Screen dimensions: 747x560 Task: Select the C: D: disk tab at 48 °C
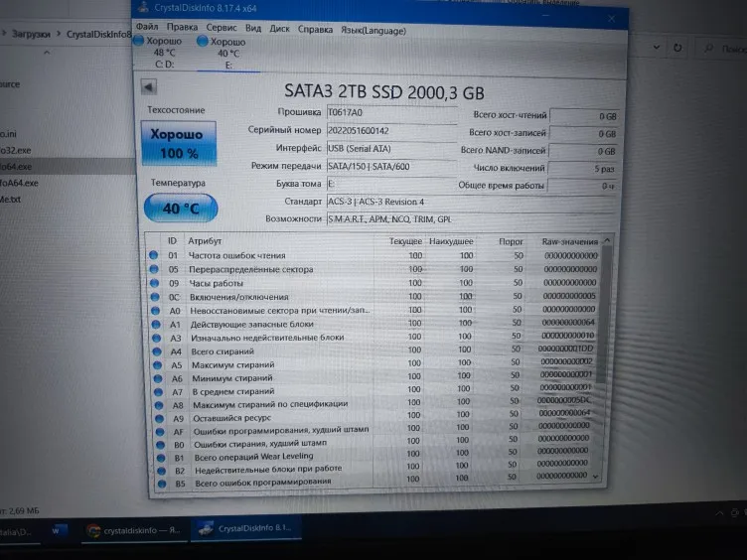coord(162,52)
